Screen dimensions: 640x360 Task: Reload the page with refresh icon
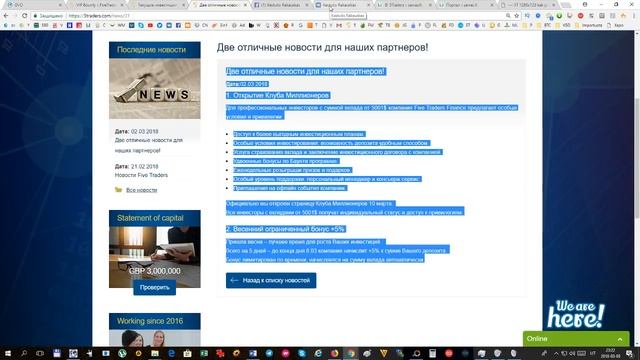click(x=24, y=16)
